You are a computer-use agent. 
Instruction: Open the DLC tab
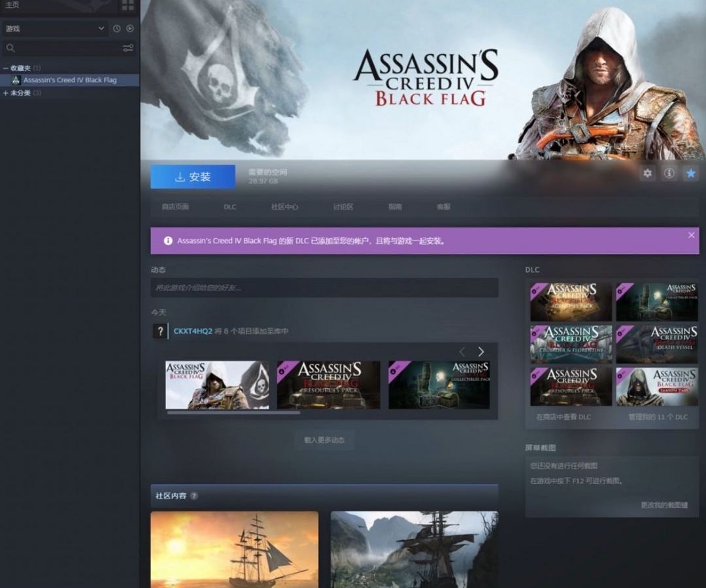click(x=229, y=207)
